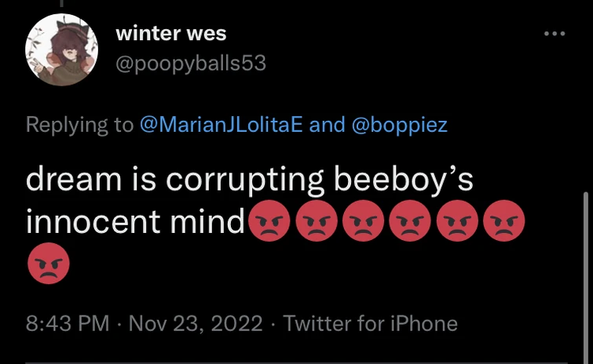Screen dimensions: 593x364
Task: Click the scrollbar on the right edge
Action: click(587, 267)
